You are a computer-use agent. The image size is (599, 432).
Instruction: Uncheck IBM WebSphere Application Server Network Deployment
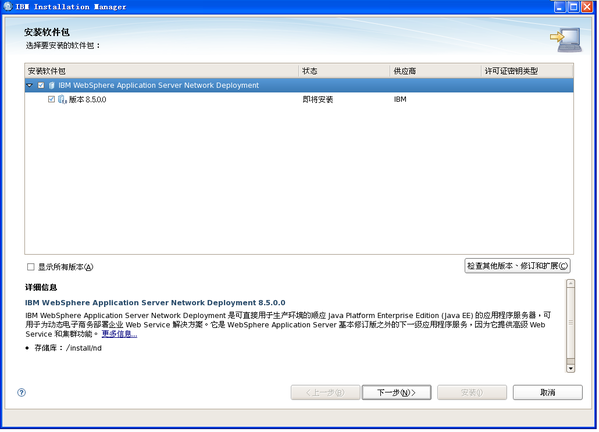(41, 86)
